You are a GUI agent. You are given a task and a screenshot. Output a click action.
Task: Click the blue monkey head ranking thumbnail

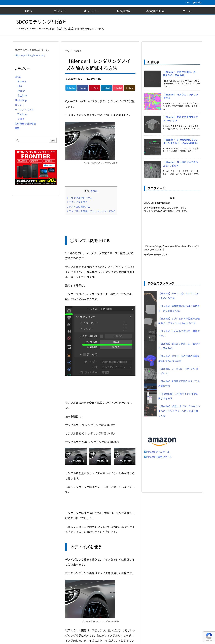150,360
